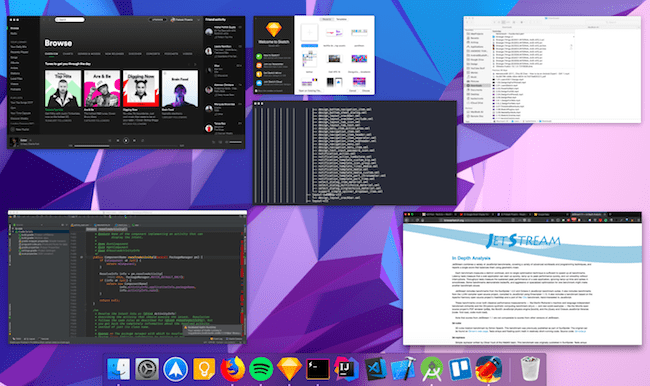Open Android Studio icon in Dock

(432, 369)
